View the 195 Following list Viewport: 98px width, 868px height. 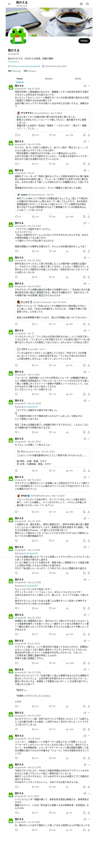click(14, 71)
